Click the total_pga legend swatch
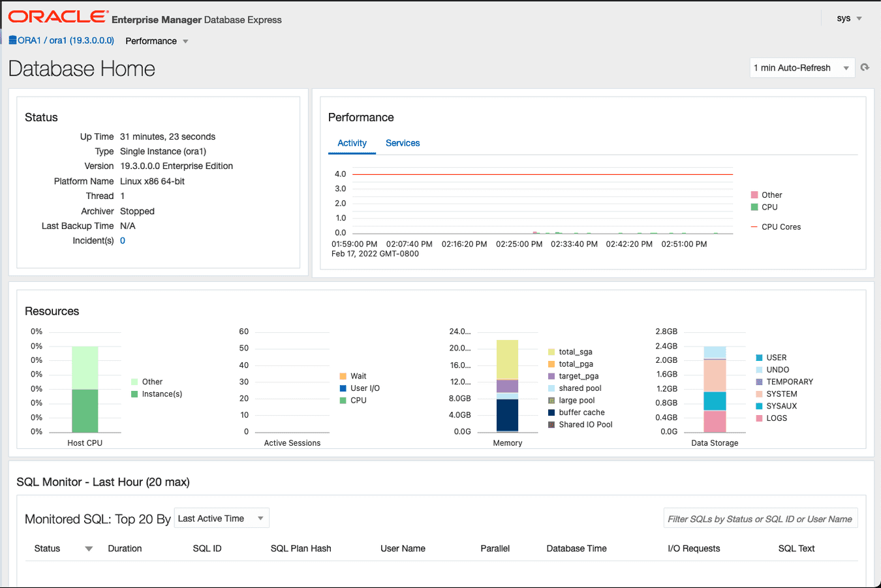881x588 pixels. pyautogui.click(x=551, y=364)
